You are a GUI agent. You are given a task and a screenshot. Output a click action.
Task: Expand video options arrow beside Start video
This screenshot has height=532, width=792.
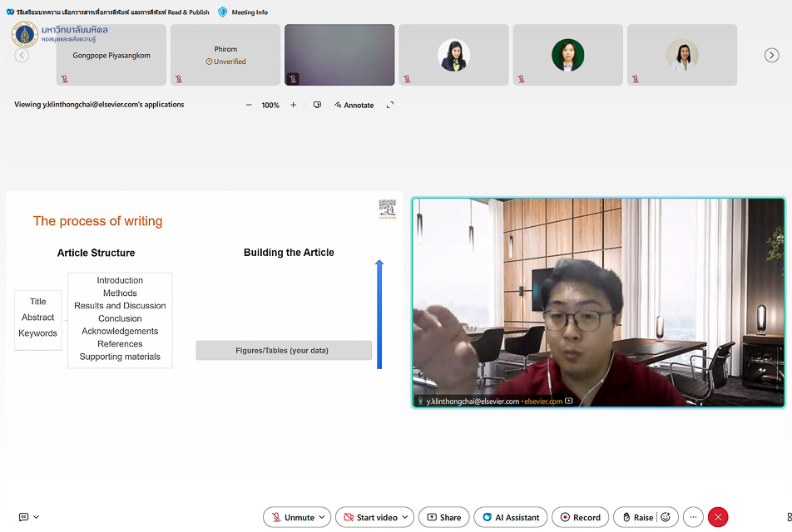click(405, 517)
